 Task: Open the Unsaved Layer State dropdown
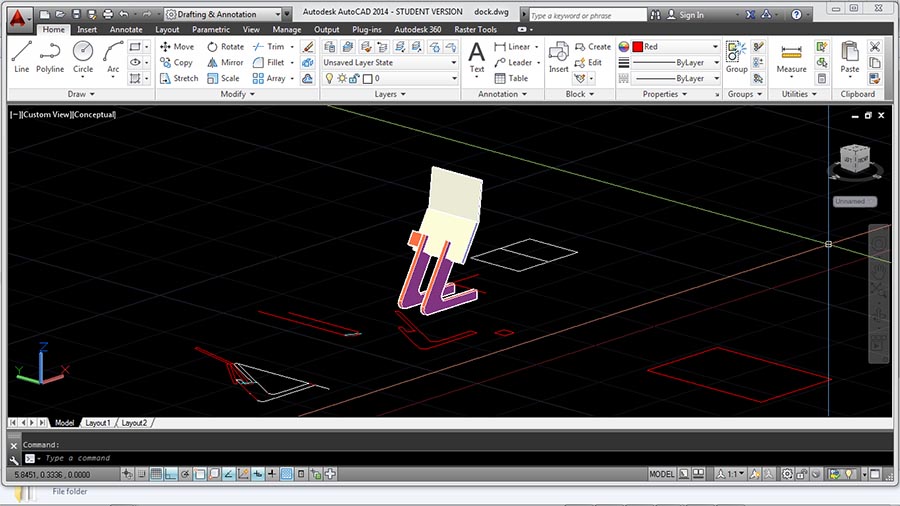[x=390, y=63]
